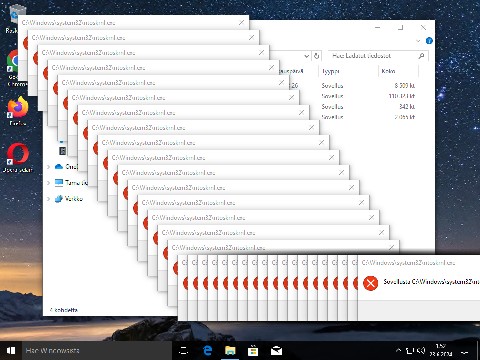Select the This PC computer node in Explorer
Viewport: 480px width, 360px height.
(x=71, y=183)
